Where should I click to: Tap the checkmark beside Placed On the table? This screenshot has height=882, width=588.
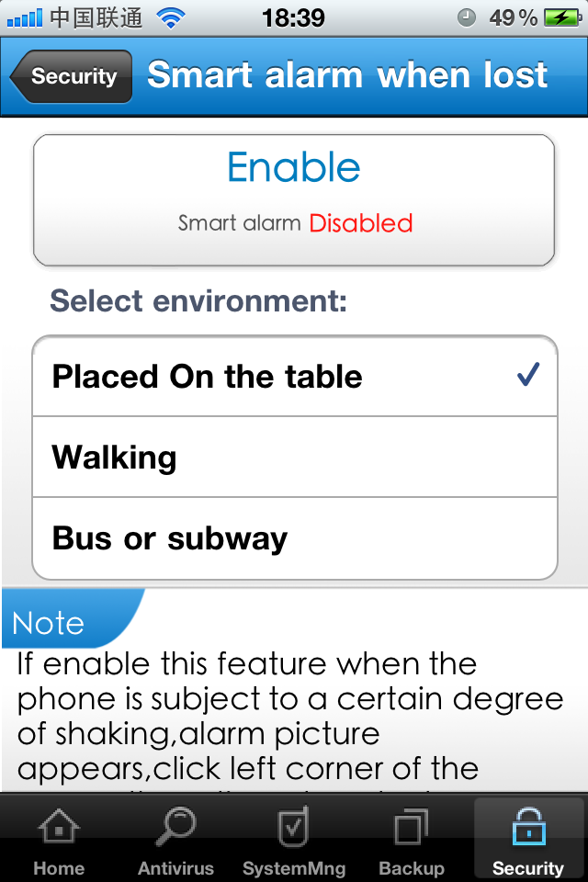pos(527,375)
